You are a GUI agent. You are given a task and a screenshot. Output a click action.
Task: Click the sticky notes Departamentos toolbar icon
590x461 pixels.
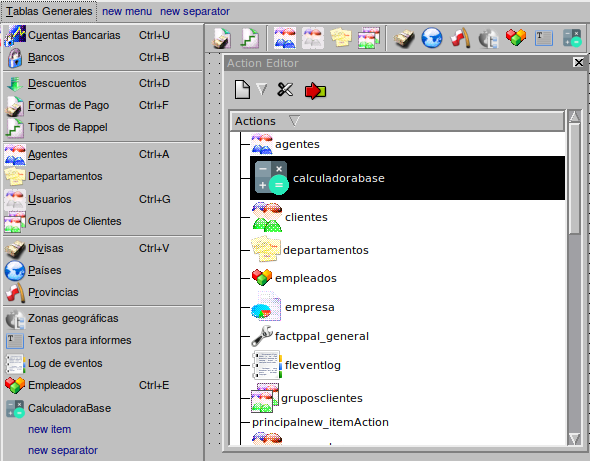tap(341, 37)
